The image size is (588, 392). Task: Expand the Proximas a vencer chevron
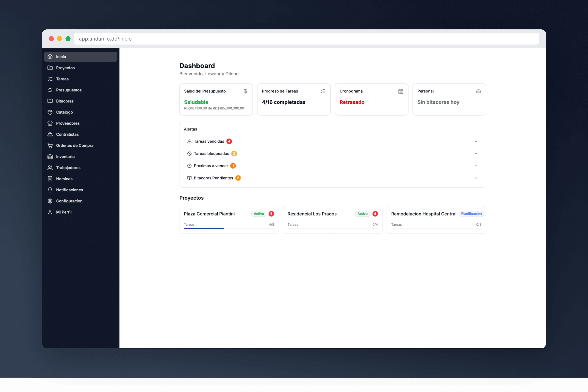click(x=476, y=166)
